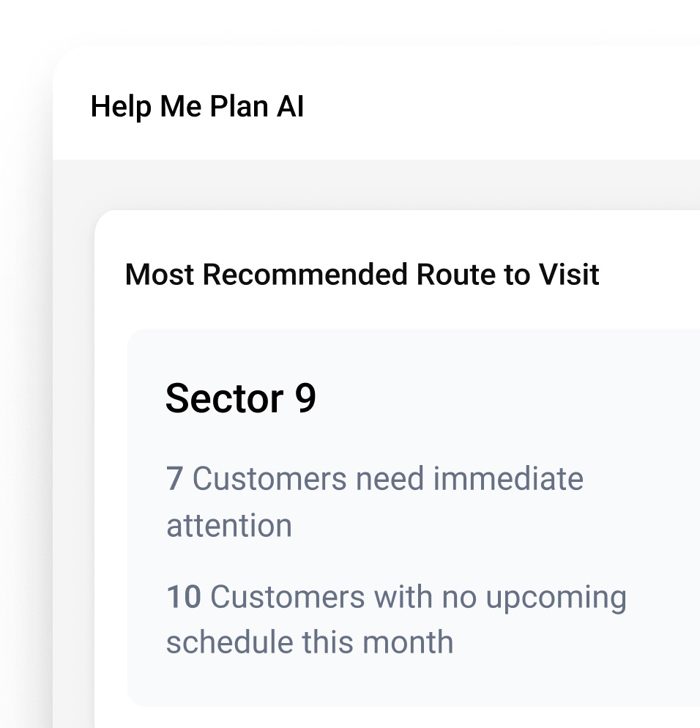Click the Help Me Plan AI title
The height and width of the screenshot is (728, 700).
tap(197, 107)
